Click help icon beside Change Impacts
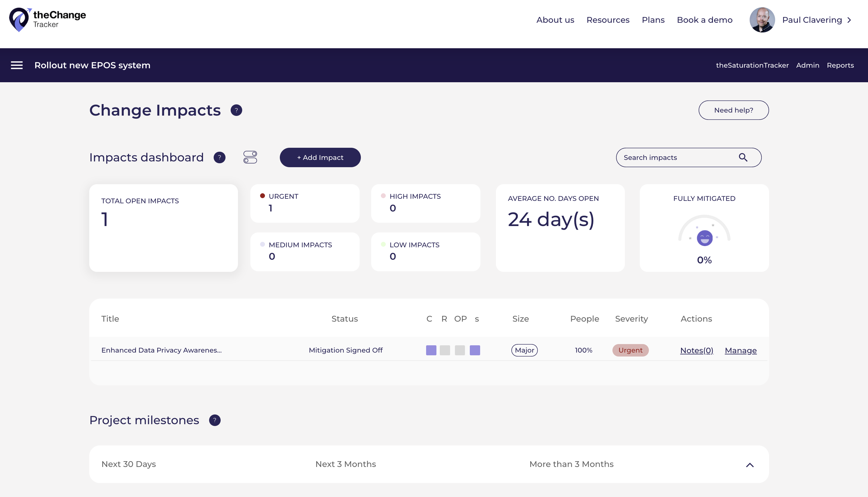Viewport: 868px width, 497px height. coord(236,110)
